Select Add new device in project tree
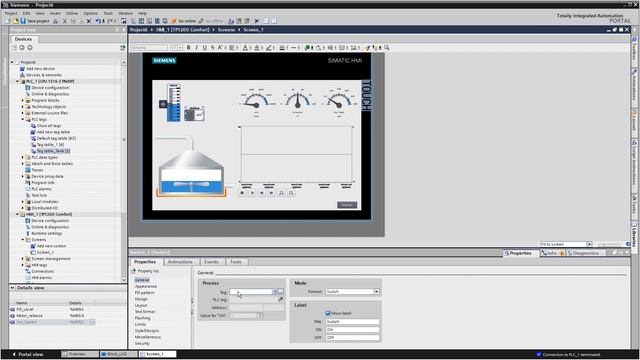Image resolution: width=640 pixels, height=360 pixels. point(40,69)
